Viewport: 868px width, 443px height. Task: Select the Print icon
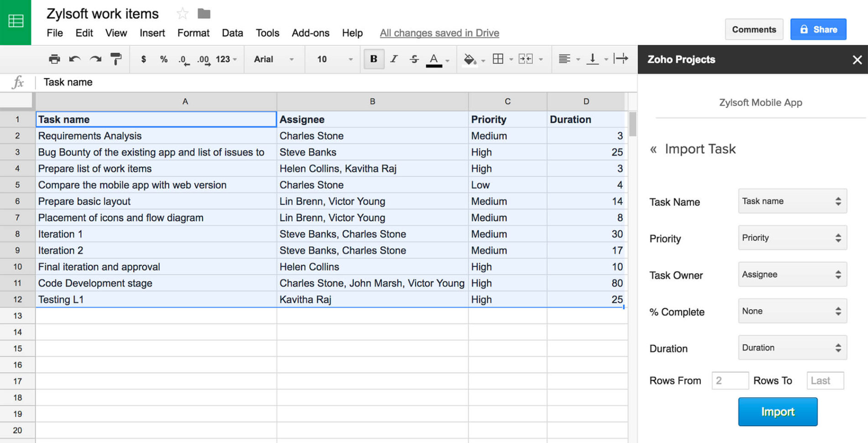(54, 59)
